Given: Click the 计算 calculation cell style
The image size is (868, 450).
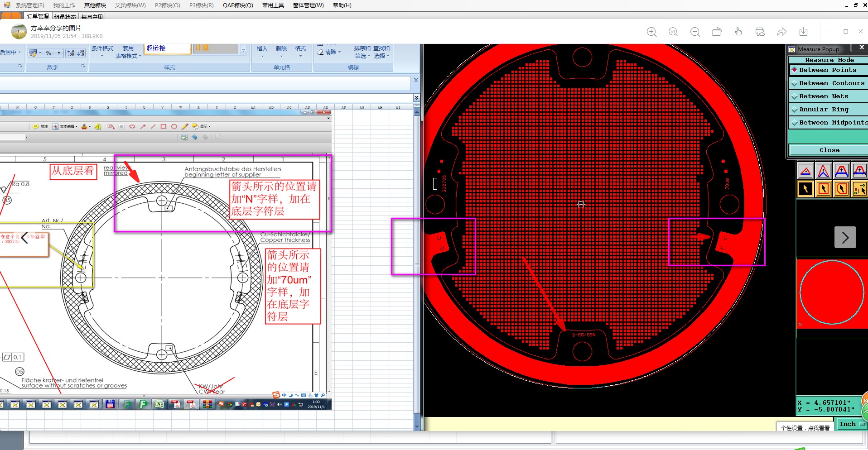Looking at the screenshot, I should click(x=216, y=48).
